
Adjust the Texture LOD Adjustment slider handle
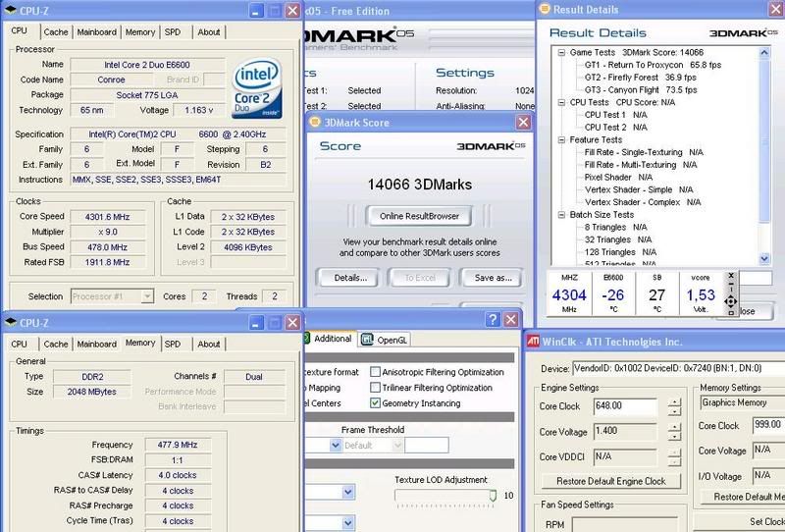pos(493,496)
